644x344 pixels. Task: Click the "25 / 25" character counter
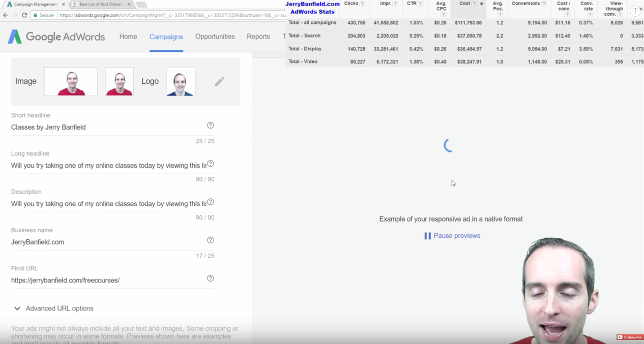pos(205,141)
